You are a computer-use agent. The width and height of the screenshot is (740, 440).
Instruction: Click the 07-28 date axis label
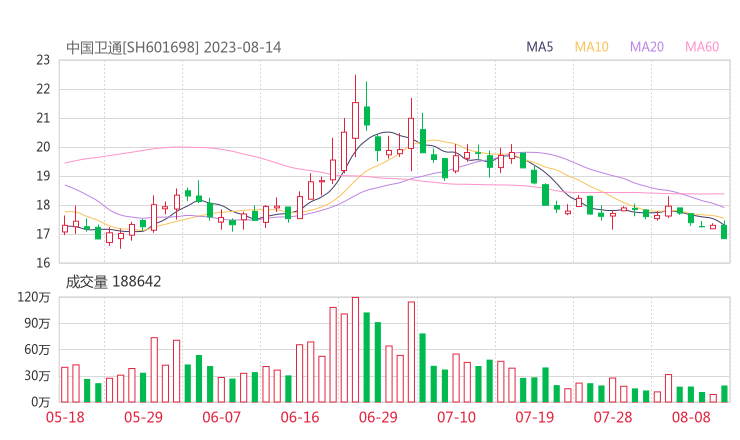(x=613, y=417)
